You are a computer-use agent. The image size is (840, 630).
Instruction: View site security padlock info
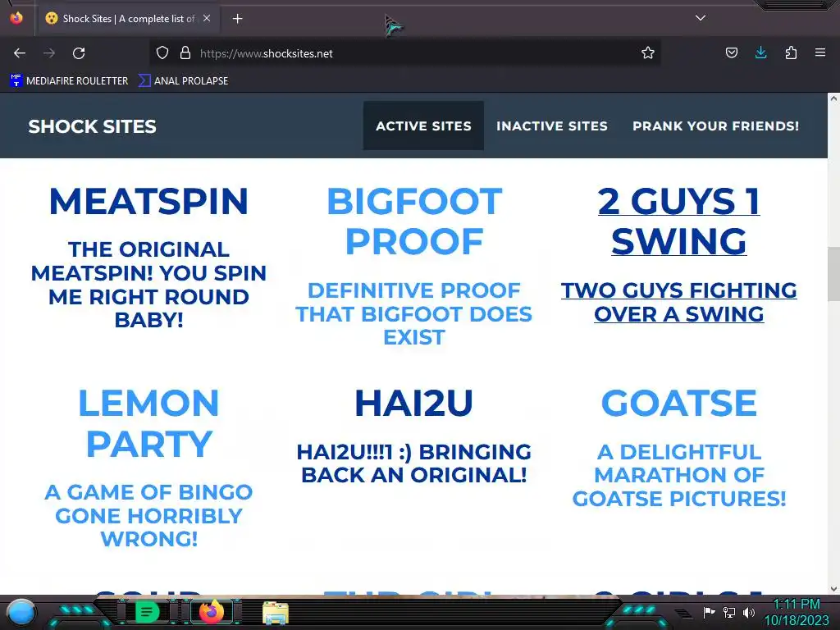pyautogui.click(x=185, y=52)
